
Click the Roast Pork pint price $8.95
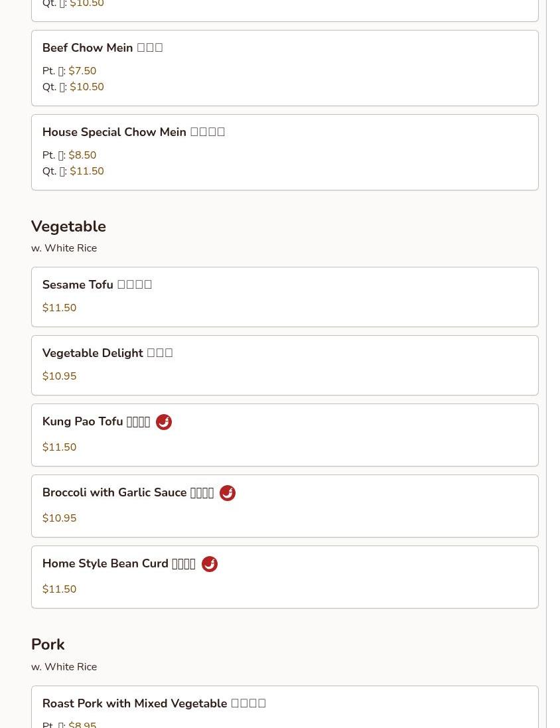(82, 725)
